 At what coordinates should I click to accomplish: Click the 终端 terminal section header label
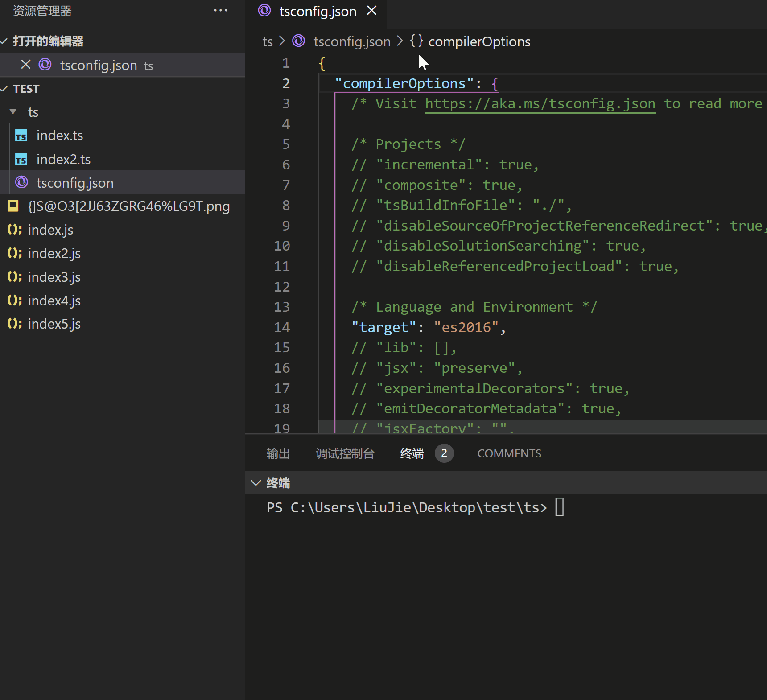click(278, 483)
